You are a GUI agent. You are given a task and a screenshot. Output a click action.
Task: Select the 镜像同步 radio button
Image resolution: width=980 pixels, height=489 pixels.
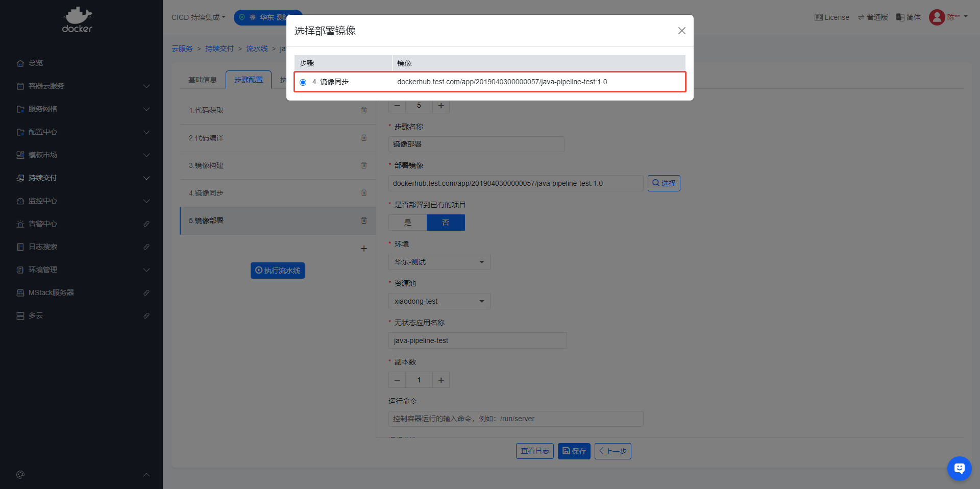[303, 82]
